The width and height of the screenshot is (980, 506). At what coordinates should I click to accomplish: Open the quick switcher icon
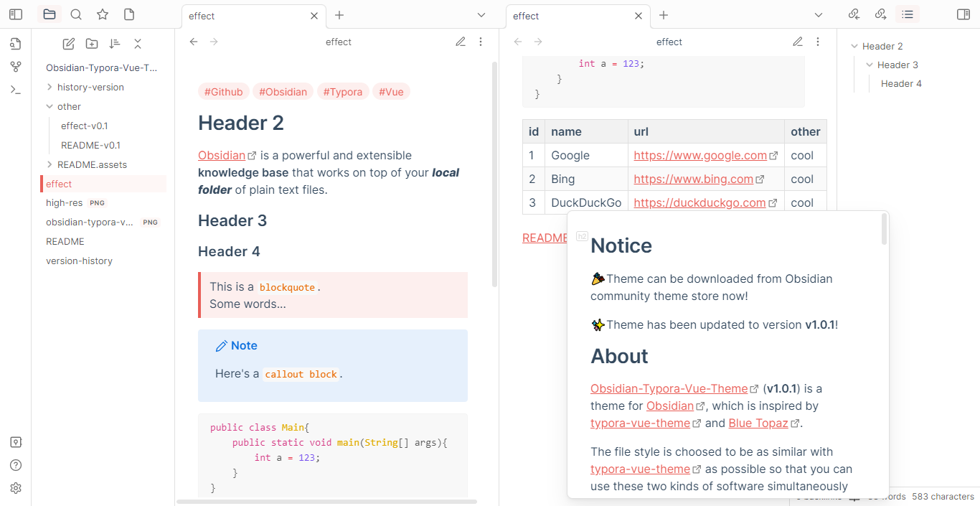16,44
